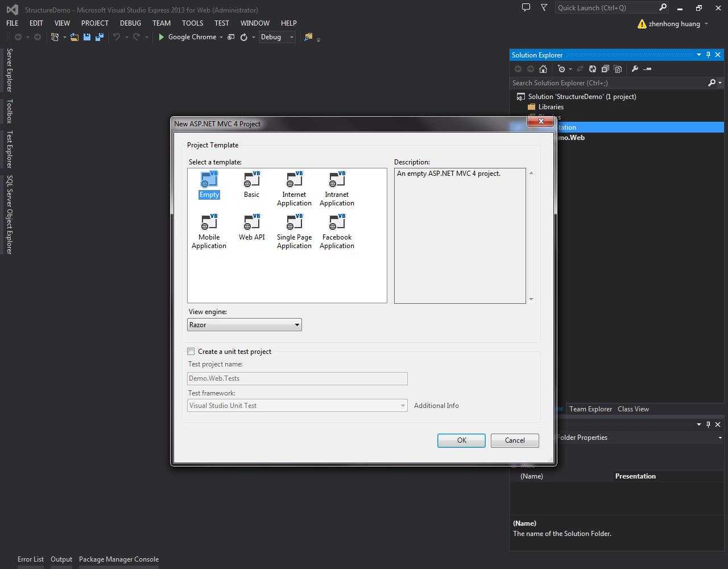
Task: Open the Toolbox side tab
Action: click(x=9, y=112)
